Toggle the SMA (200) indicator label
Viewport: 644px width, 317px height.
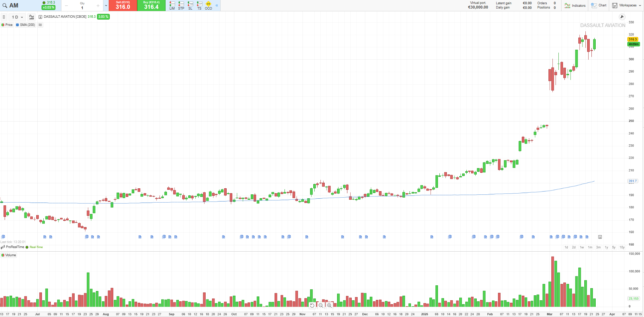[26, 25]
